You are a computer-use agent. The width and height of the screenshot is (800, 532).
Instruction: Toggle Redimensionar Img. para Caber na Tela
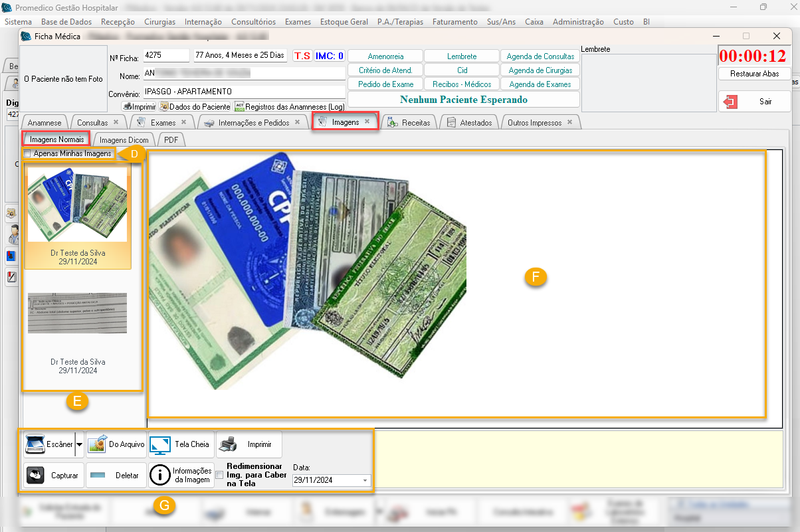pos(220,475)
